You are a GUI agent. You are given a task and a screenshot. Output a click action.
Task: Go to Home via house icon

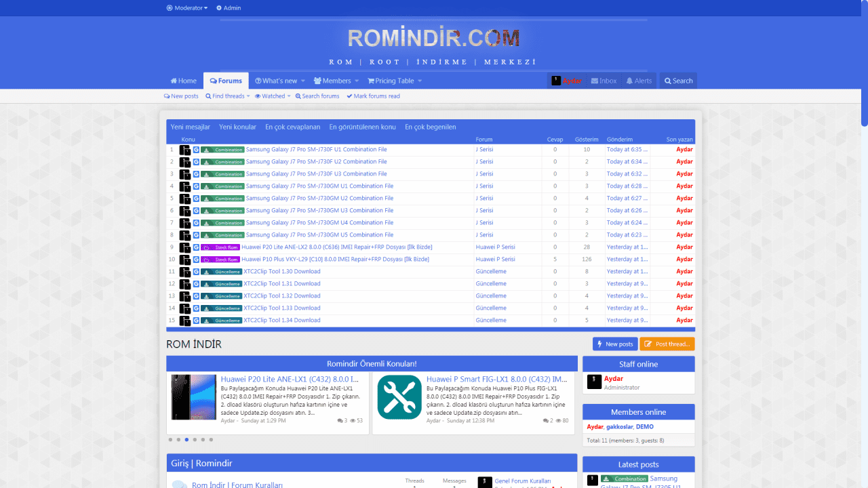(174, 81)
